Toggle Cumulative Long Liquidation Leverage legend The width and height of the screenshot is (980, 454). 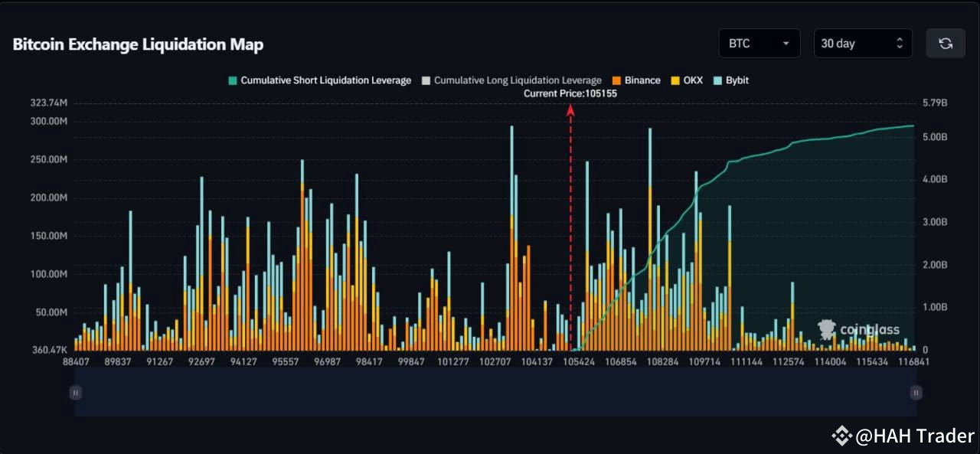[x=511, y=80]
